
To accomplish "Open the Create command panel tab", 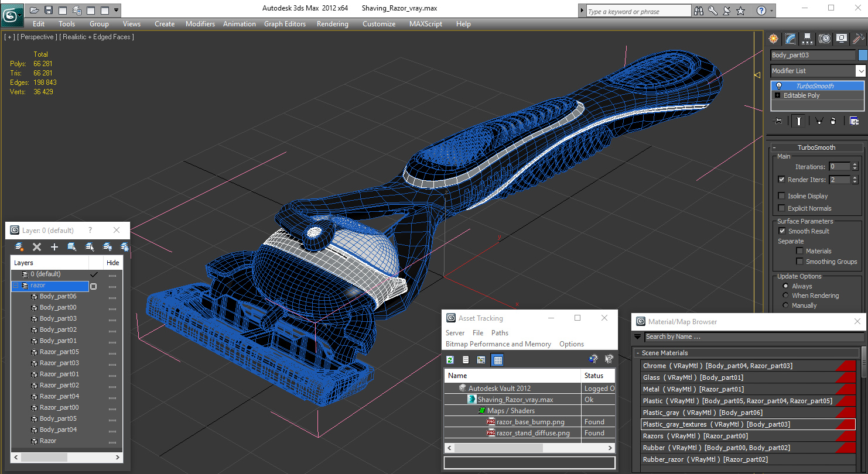I will pos(774,39).
